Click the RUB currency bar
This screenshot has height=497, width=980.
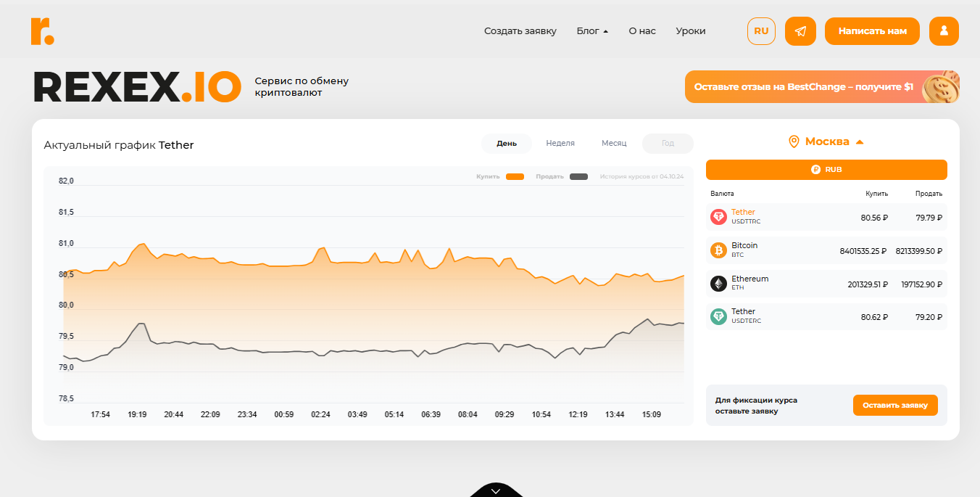point(826,169)
